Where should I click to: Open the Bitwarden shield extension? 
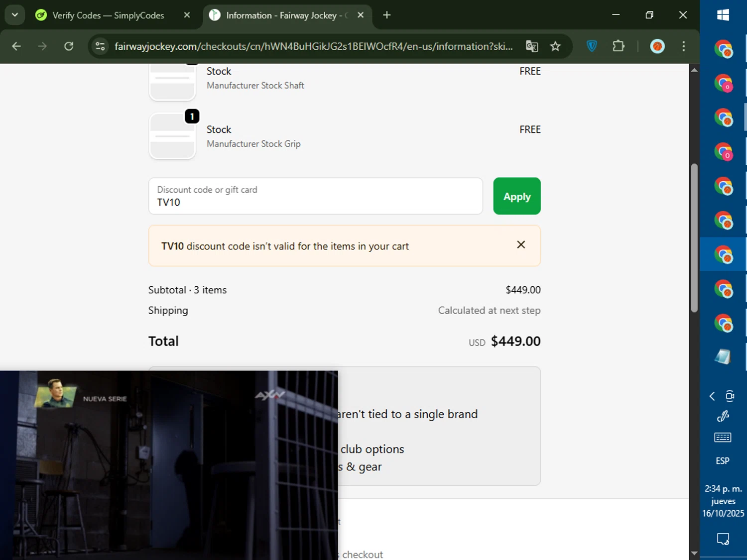point(592,46)
